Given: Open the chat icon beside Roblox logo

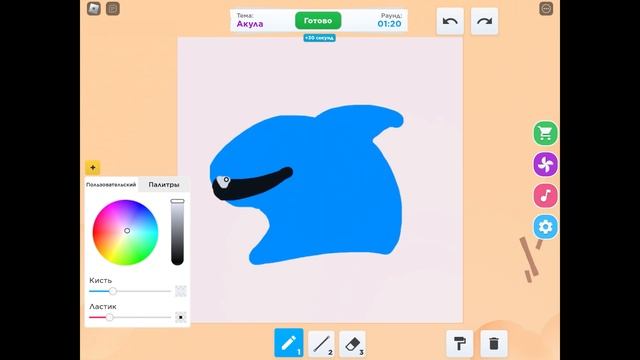Looking at the screenshot, I should 113,9.
